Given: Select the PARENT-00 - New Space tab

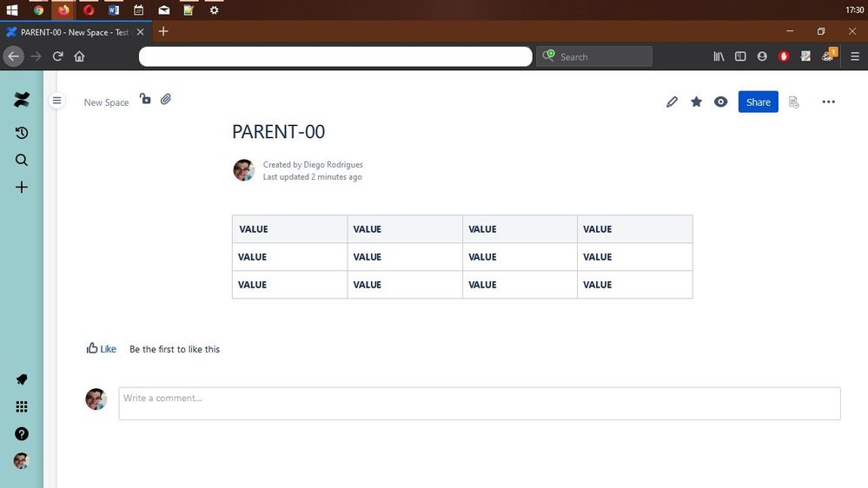Looking at the screenshot, I should pyautogui.click(x=75, y=32).
